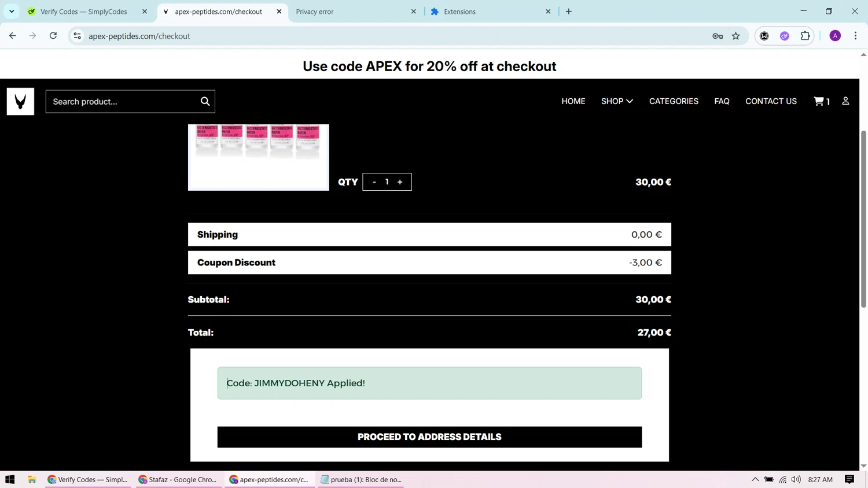Open the FAQ page link
The image size is (868, 488).
[x=722, y=101]
